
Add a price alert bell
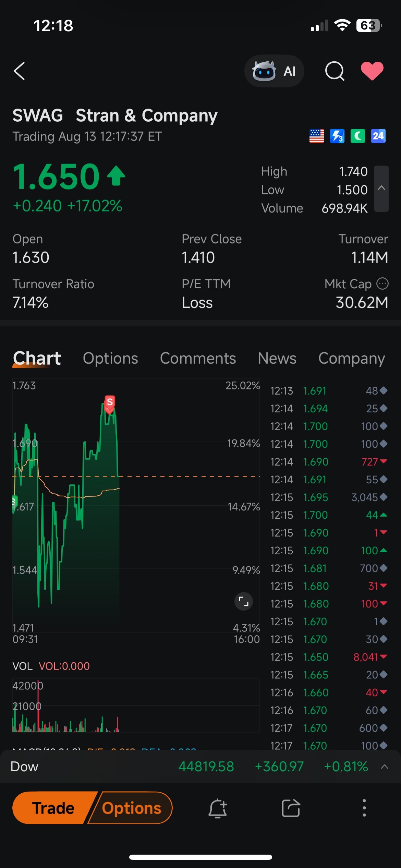pos(218,808)
